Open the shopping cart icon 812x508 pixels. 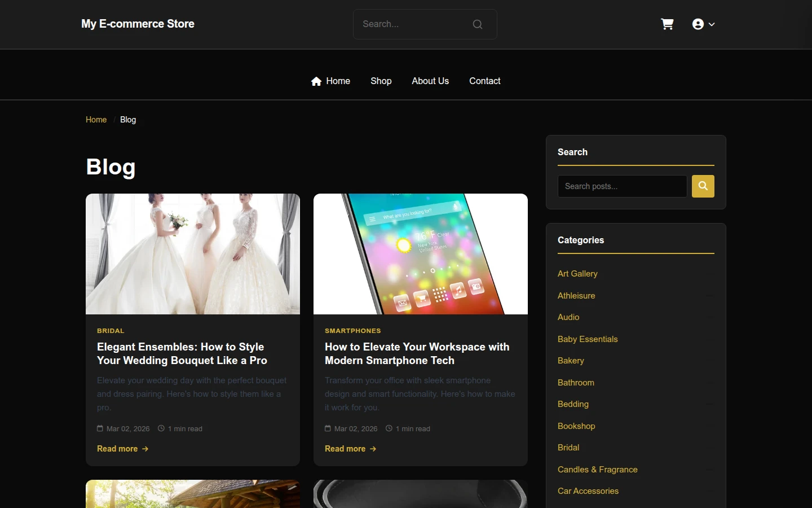pos(667,24)
